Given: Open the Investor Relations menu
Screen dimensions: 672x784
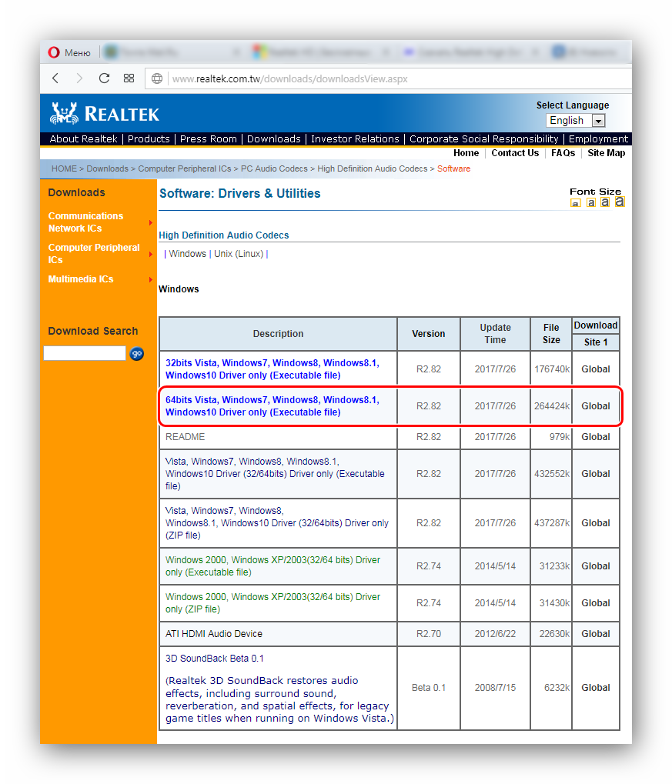Looking at the screenshot, I should (x=355, y=139).
